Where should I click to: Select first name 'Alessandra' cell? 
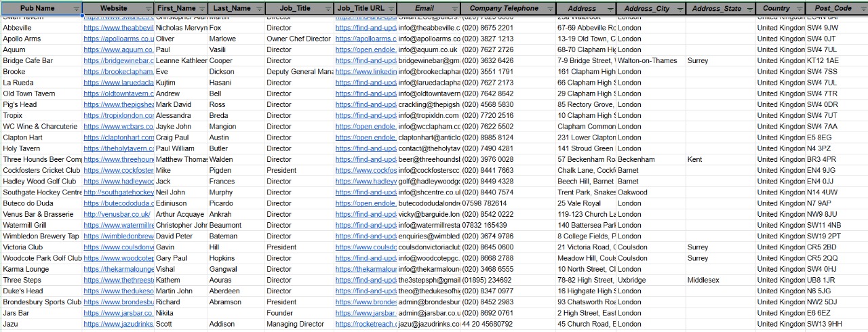(x=181, y=115)
